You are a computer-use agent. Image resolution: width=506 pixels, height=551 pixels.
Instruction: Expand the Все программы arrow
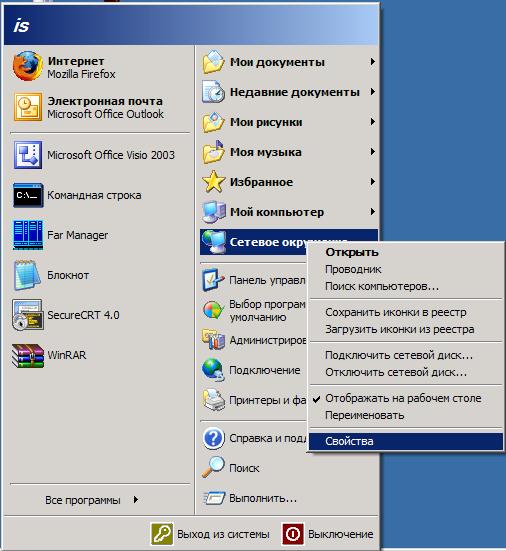click(x=136, y=499)
